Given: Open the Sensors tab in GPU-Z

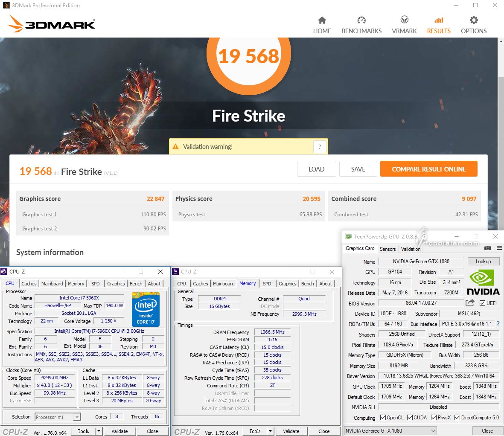Looking at the screenshot, I should (x=387, y=249).
